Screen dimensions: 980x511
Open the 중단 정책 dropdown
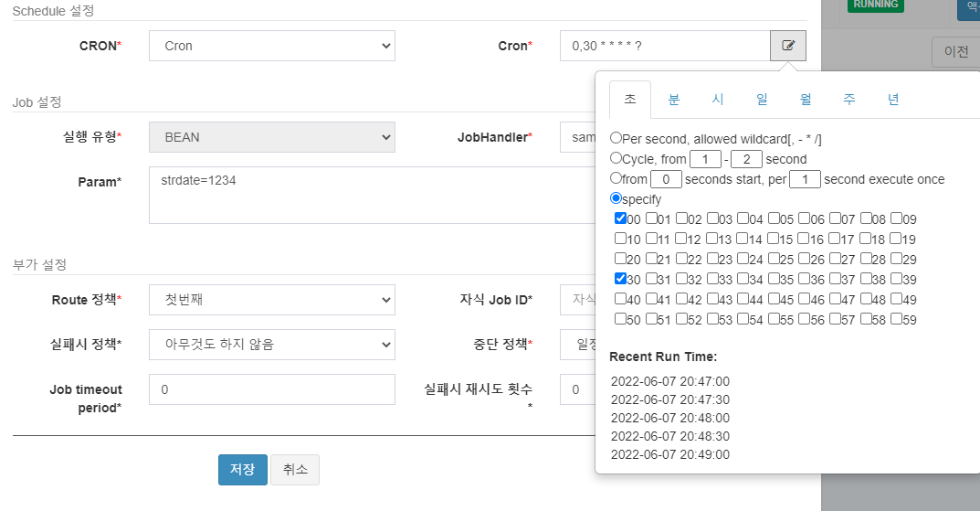click(578, 345)
